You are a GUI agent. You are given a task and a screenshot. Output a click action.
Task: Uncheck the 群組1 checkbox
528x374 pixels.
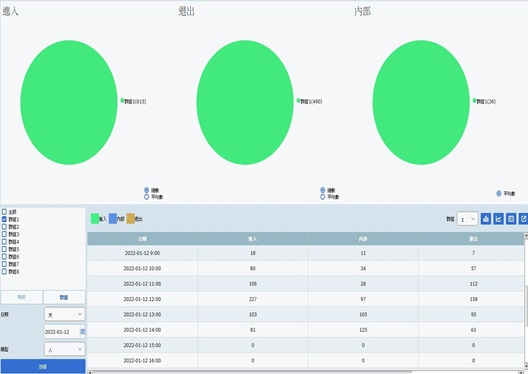4,219
